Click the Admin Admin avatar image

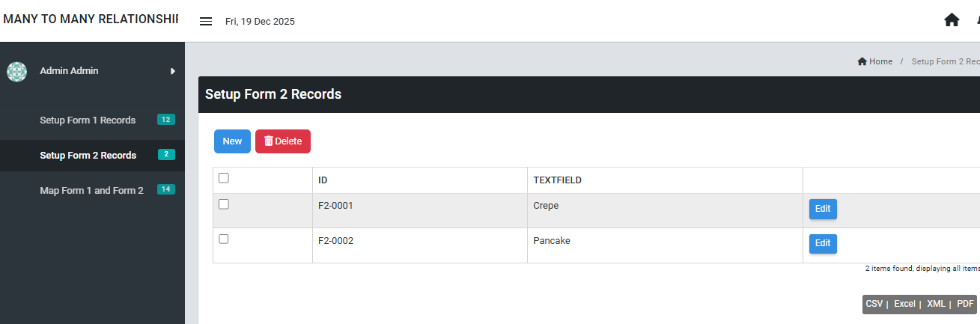[16, 71]
